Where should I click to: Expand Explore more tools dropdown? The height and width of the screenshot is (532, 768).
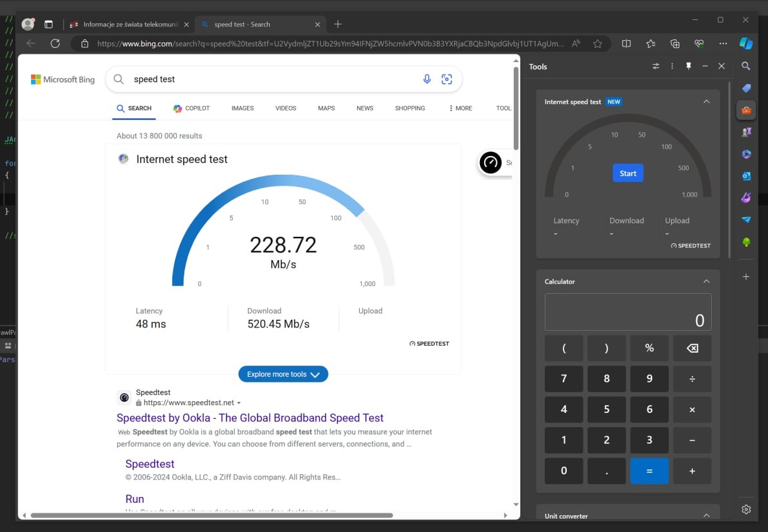(283, 374)
